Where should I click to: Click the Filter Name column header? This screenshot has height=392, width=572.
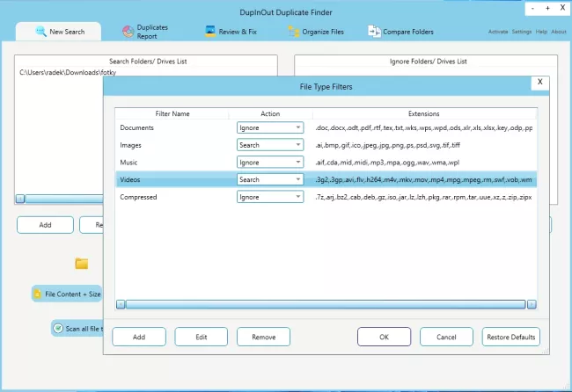(x=172, y=113)
